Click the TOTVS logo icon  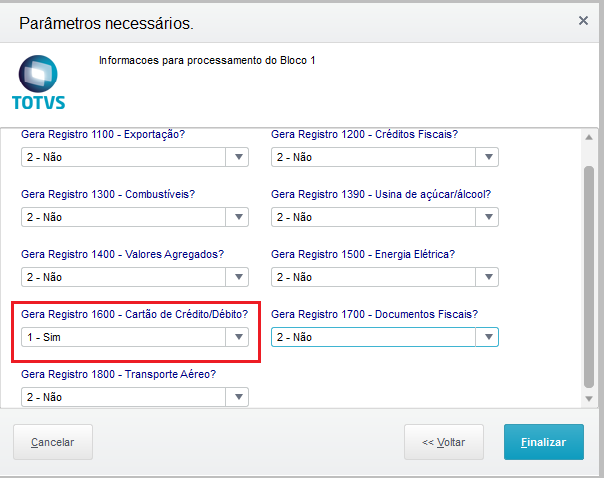point(39,81)
